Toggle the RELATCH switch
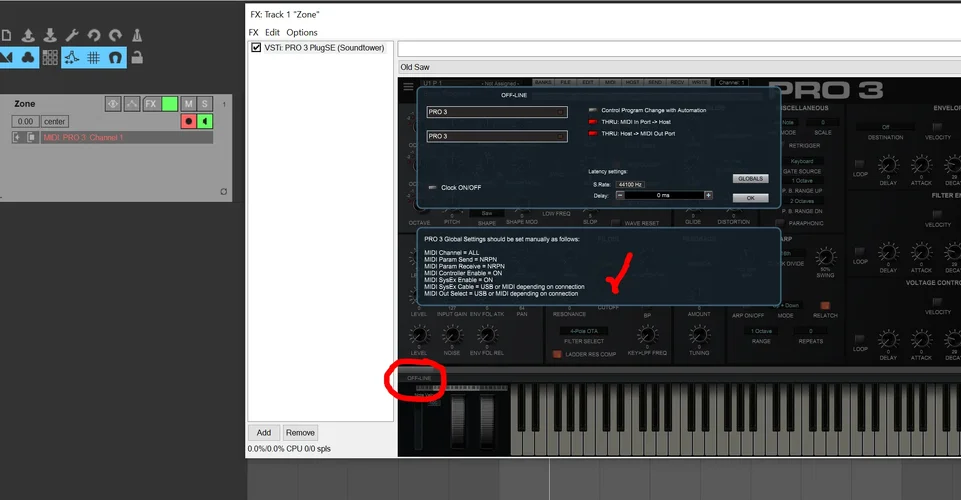 pyautogui.click(x=825, y=306)
